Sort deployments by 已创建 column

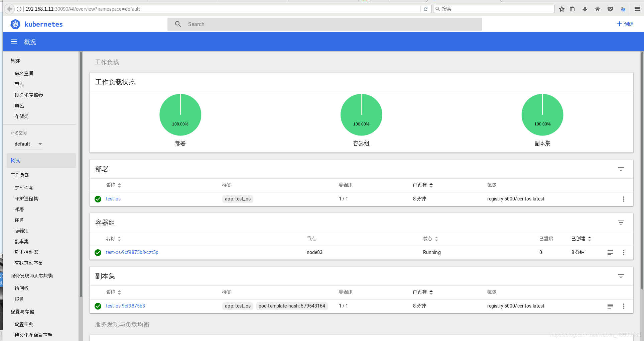point(423,185)
